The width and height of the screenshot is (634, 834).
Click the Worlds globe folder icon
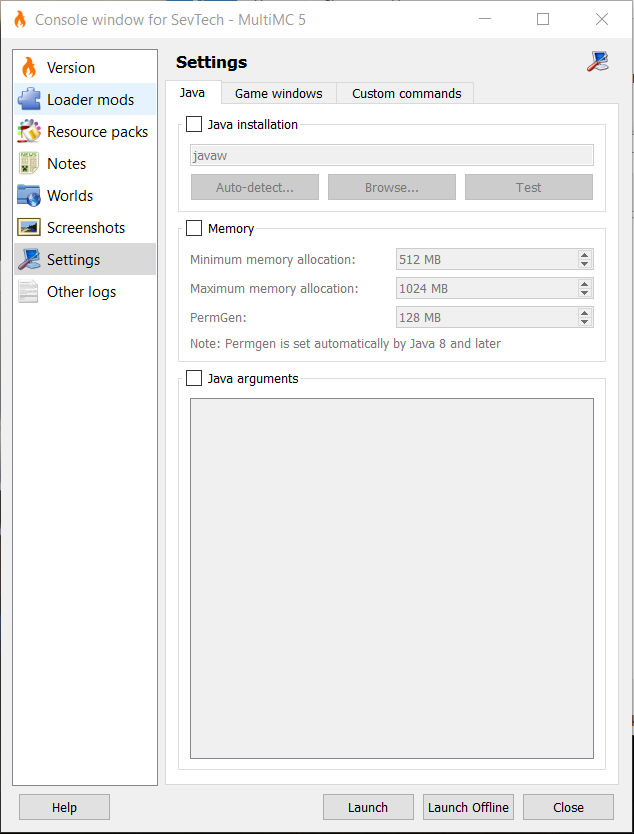(x=29, y=195)
